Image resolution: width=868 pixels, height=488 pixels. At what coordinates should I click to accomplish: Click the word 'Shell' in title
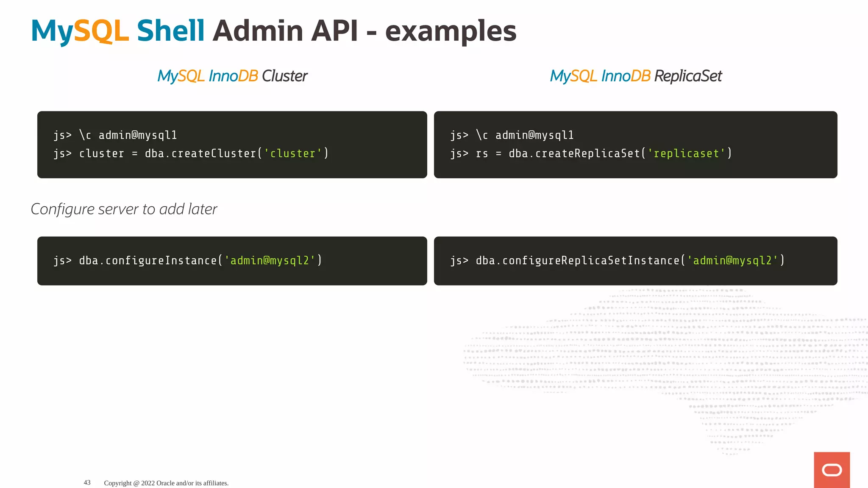[171, 31]
